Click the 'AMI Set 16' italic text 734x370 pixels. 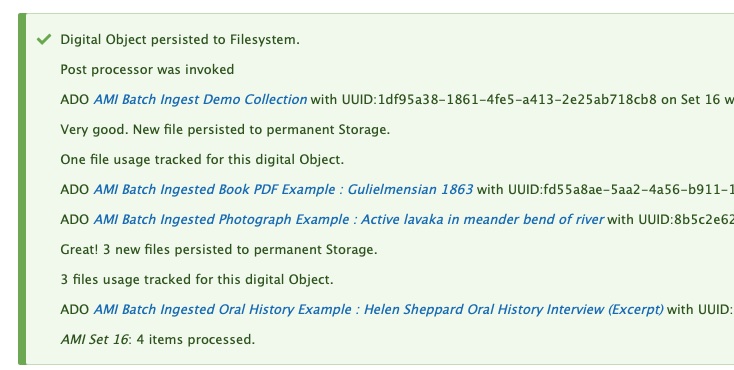tap(94, 339)
